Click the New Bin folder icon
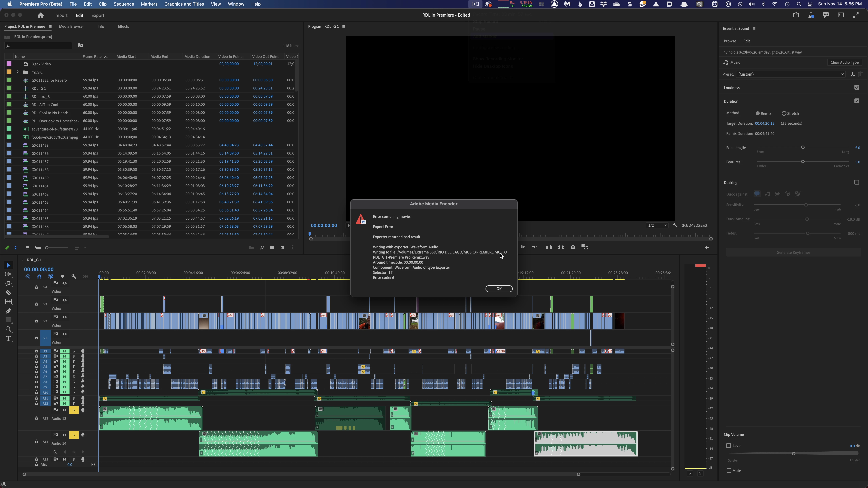Viewport: 868px width, 488px height. (272, 248)
